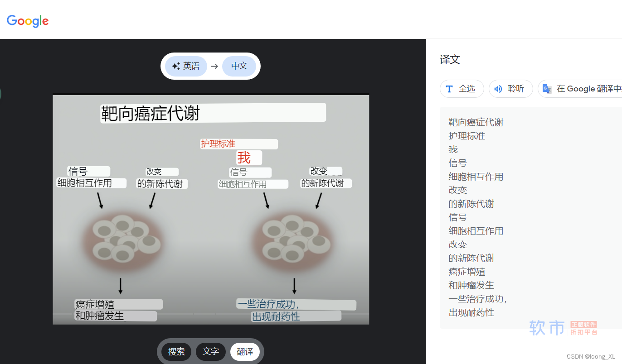Click the sparkle icon beside 英语
This screenshot has height=364, width=622.
point(176,66)
